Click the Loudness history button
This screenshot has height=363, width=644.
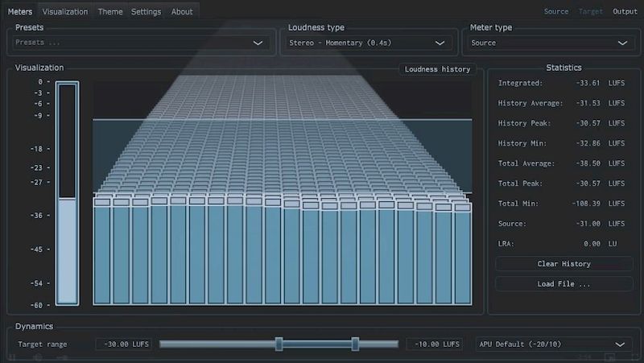coord(437,69)
